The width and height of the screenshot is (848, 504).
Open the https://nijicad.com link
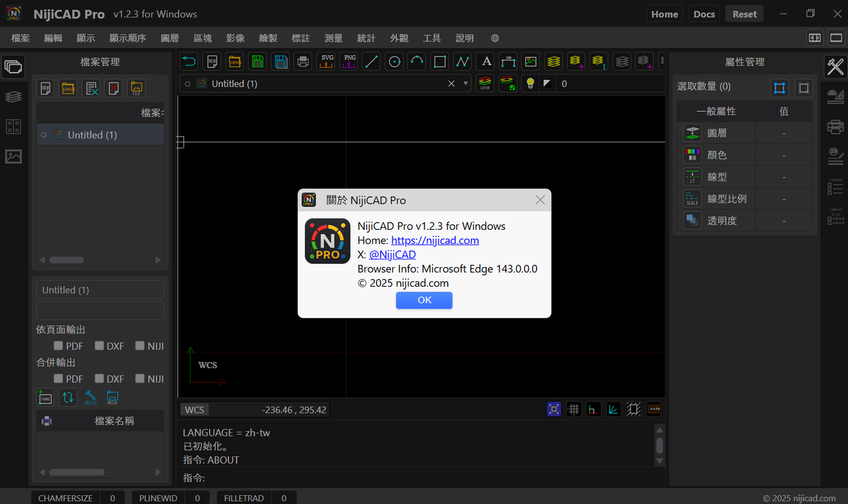(x=435, y=240)
